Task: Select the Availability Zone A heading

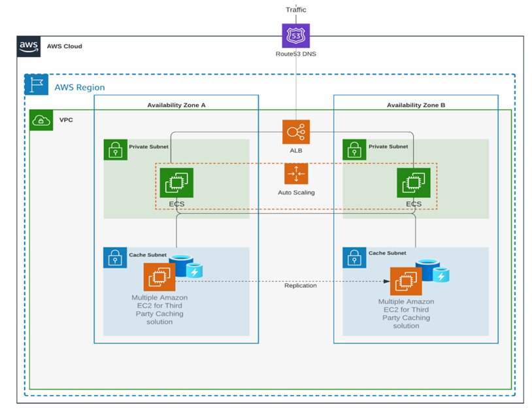Action: (176, 105)
